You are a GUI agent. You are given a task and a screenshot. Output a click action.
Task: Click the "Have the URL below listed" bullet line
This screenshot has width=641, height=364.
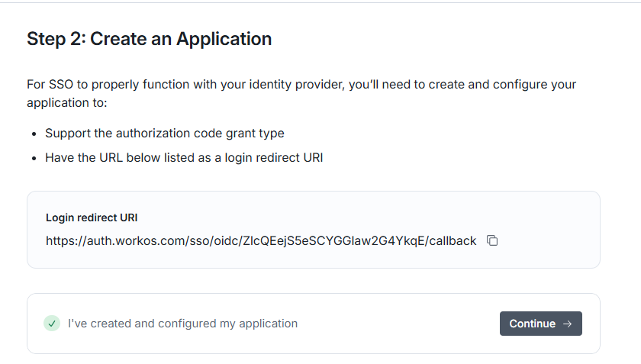[x=184, y=158]
